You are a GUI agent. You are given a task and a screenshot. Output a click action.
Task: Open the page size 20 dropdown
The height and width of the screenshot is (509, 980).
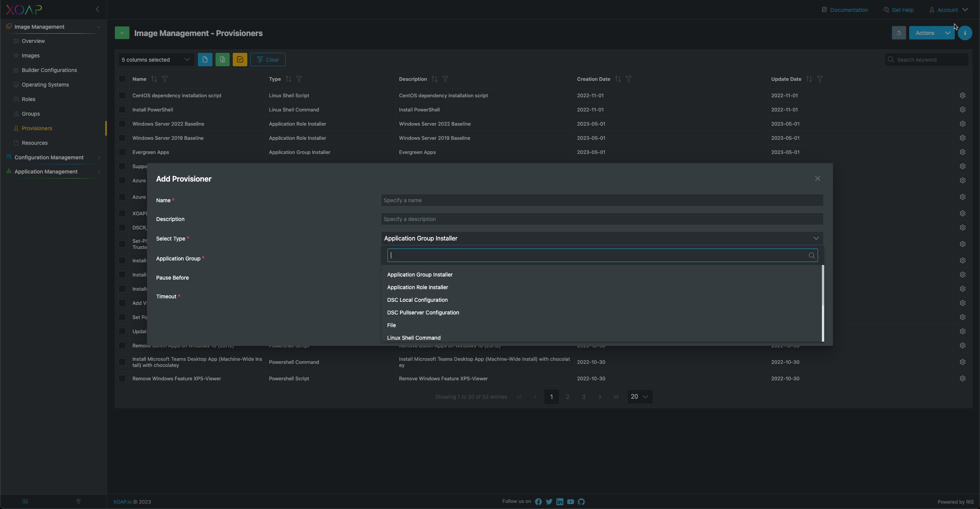pos(639,397)
